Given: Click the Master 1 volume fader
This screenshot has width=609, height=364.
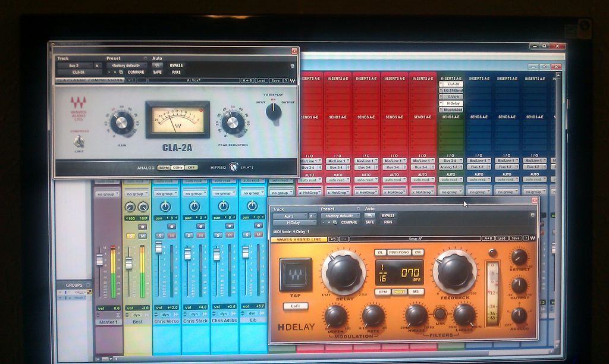Looking at the screenshot, I should pyautogui.click(x=100, y=259).
